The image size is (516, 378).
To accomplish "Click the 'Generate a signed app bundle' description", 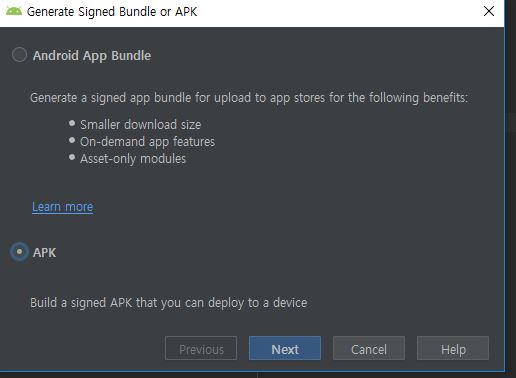I will pyautogui.click(x=249, y=98).
